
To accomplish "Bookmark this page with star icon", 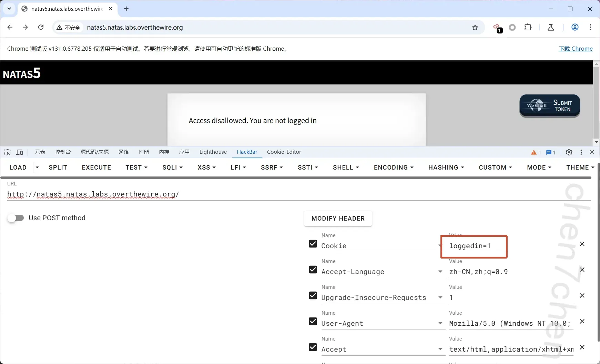I will point(475,28).
